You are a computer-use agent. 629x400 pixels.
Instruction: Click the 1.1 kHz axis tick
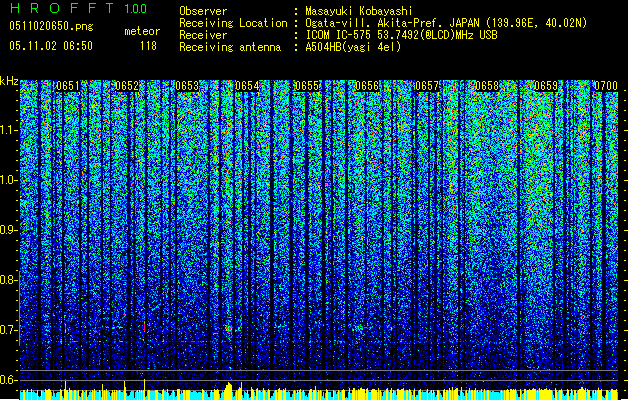(x=9, y=130)
